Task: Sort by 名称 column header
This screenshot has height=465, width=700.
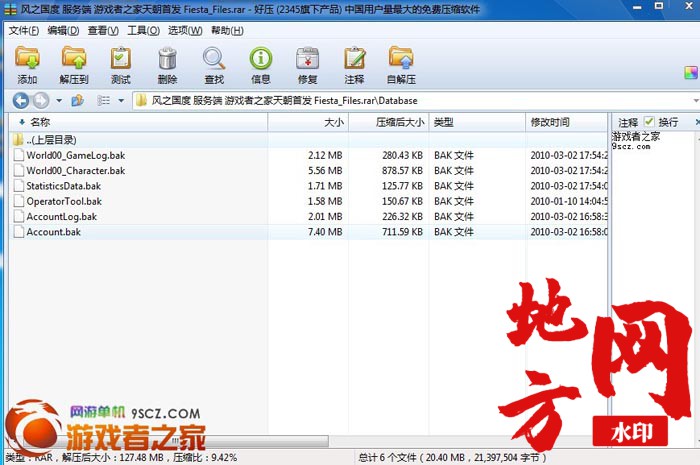Action: coord(138,122)
